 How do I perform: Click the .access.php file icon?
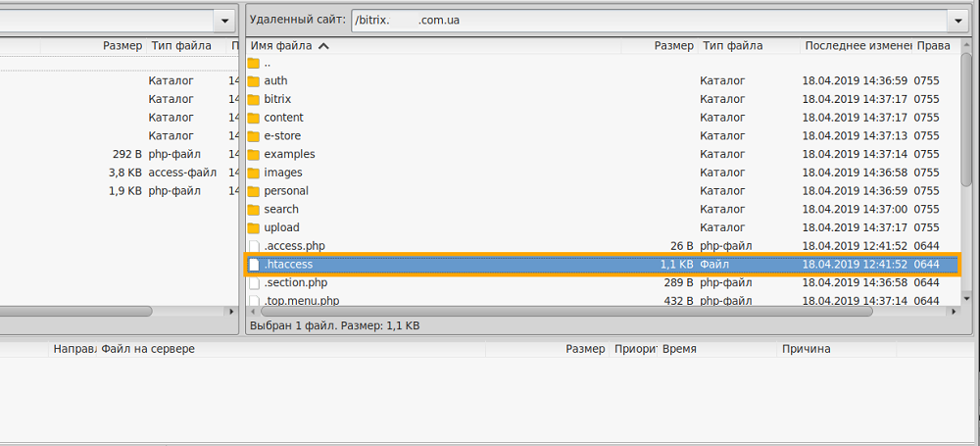click(x=254, y=246)
